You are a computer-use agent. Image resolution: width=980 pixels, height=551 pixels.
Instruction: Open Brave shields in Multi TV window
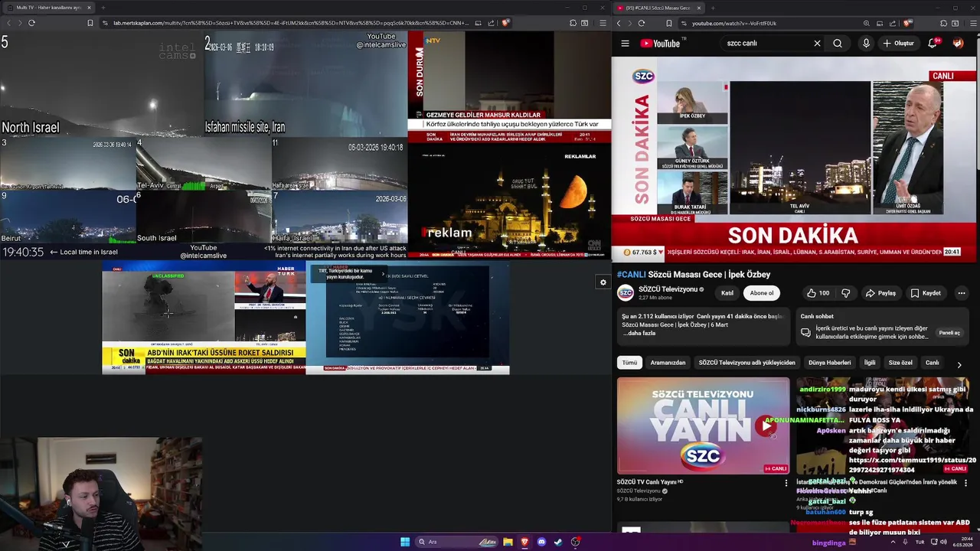tap(505, 23)
